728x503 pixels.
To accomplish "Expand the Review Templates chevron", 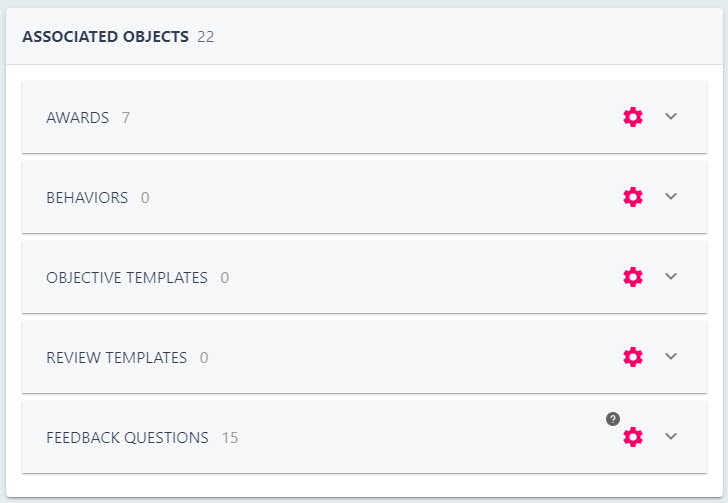I will click(671, 356).
